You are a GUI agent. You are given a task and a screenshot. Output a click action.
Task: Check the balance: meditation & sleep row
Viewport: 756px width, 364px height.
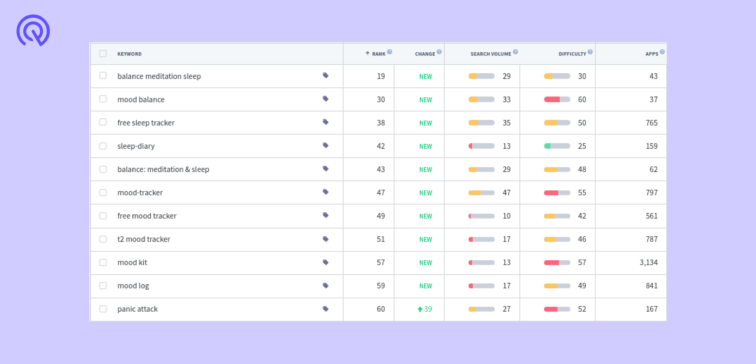(103, 169)
